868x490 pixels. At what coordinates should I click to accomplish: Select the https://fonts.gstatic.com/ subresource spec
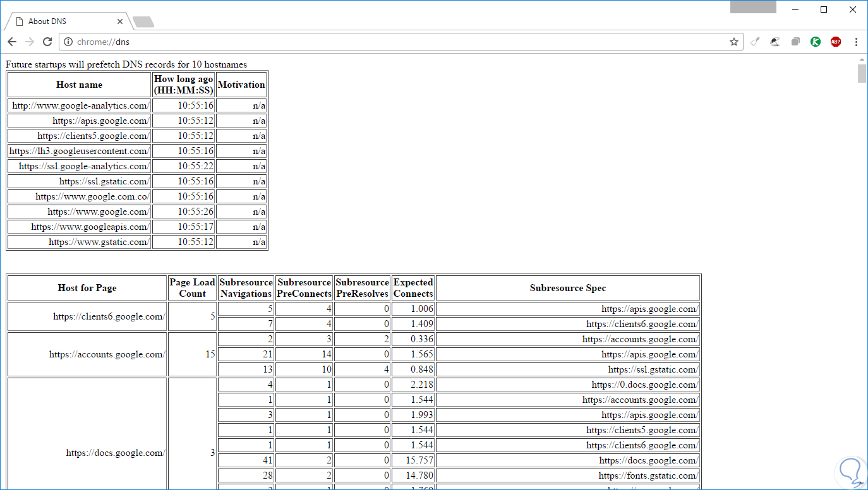tap(568, 475)
